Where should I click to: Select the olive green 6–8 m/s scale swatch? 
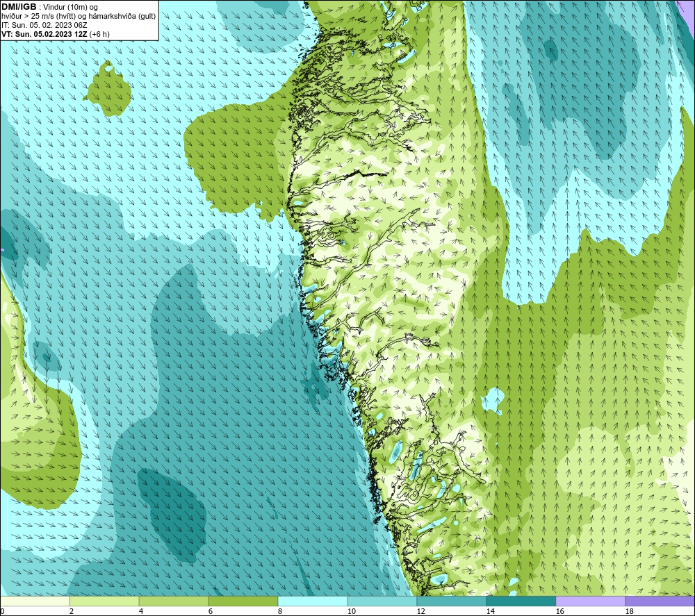pyautogui.click(x=243, y=601)
